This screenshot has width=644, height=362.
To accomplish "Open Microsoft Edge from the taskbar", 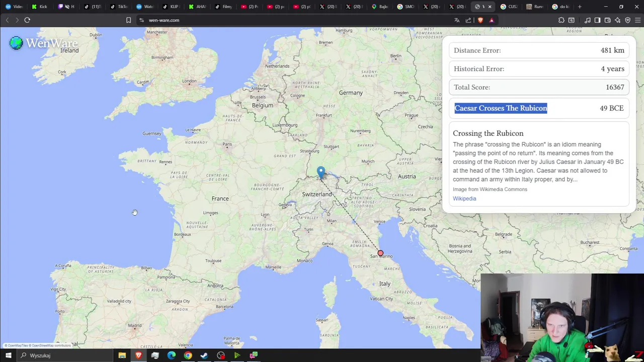I will click(172, 355).
